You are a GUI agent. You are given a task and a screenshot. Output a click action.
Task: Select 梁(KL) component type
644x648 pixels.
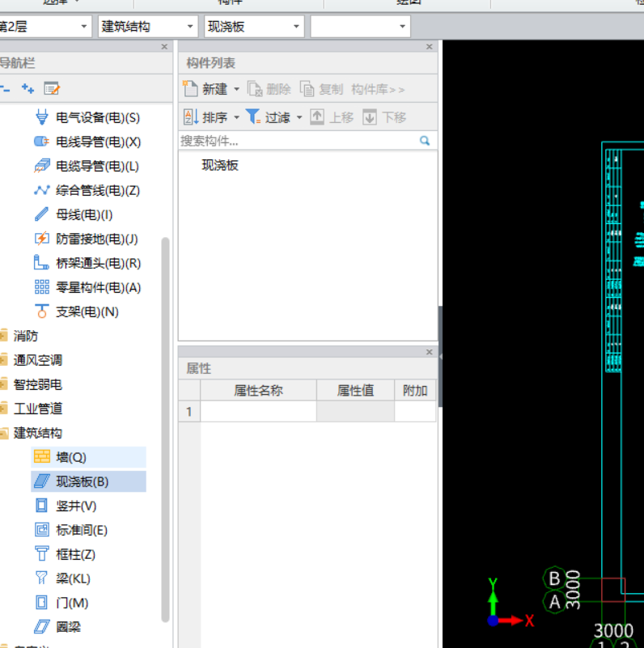(63, 578)
